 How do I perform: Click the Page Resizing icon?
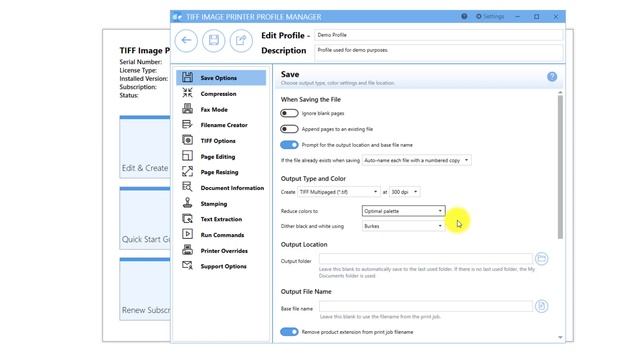click(x=187, y=171)
